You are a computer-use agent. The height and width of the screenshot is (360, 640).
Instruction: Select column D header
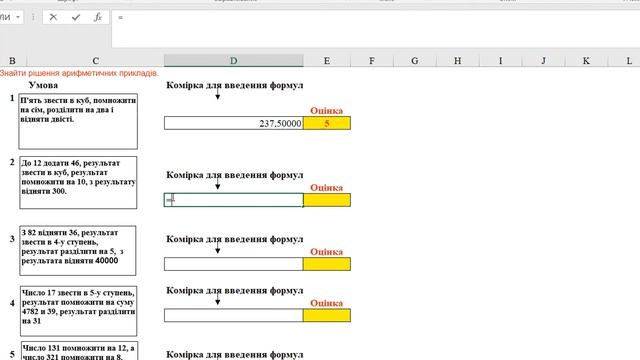click(233, 61)
